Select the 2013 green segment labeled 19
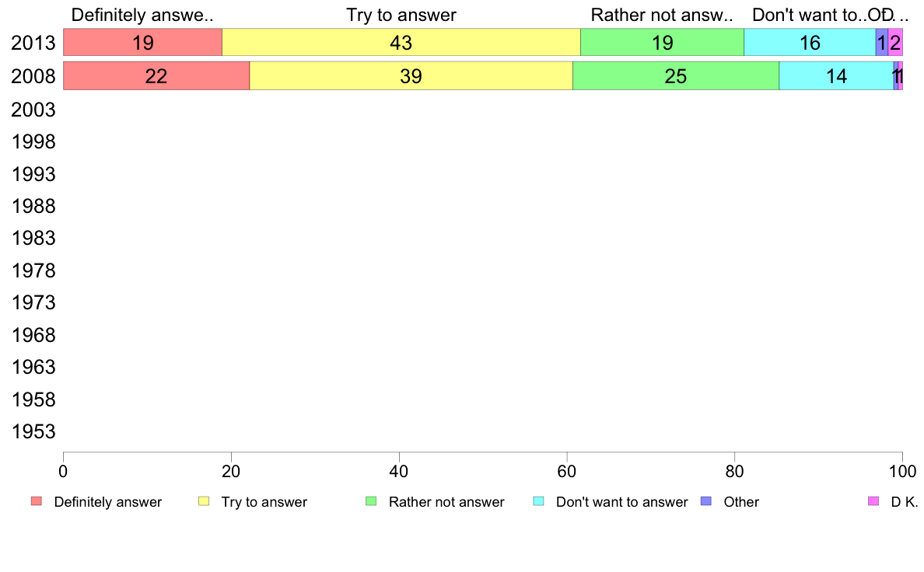Image resolution: width=924 pixels, height=572 pixels. 663,43
